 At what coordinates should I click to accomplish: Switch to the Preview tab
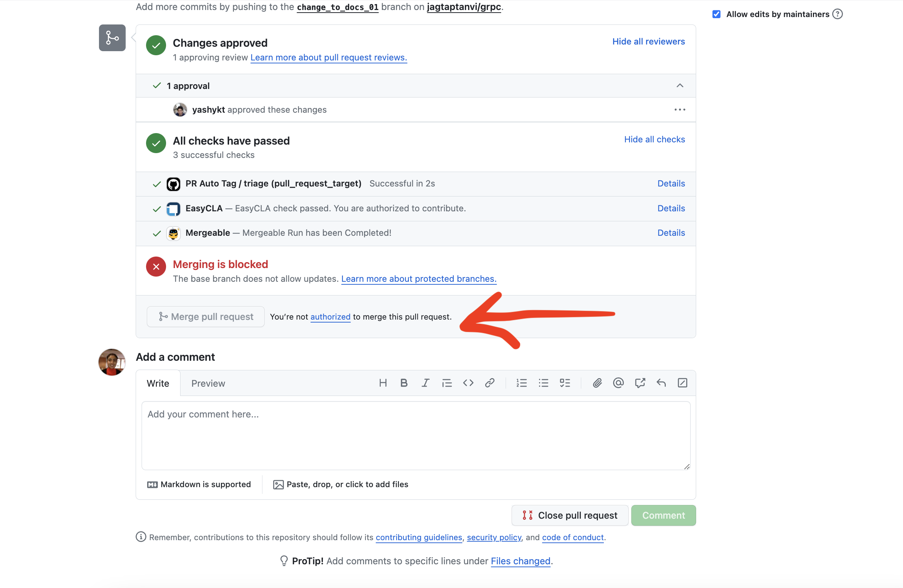208,383
